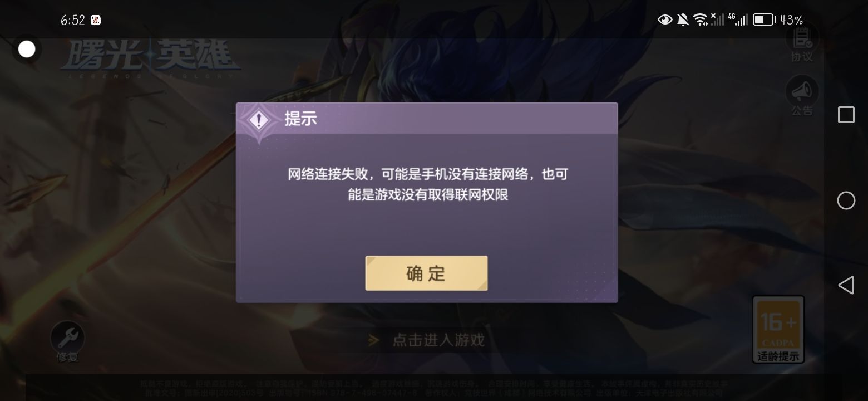The height and width of the screenshot is (401, 868).
Task: Tap the 修复 wrench repair icon
Action: pos(67,341)
